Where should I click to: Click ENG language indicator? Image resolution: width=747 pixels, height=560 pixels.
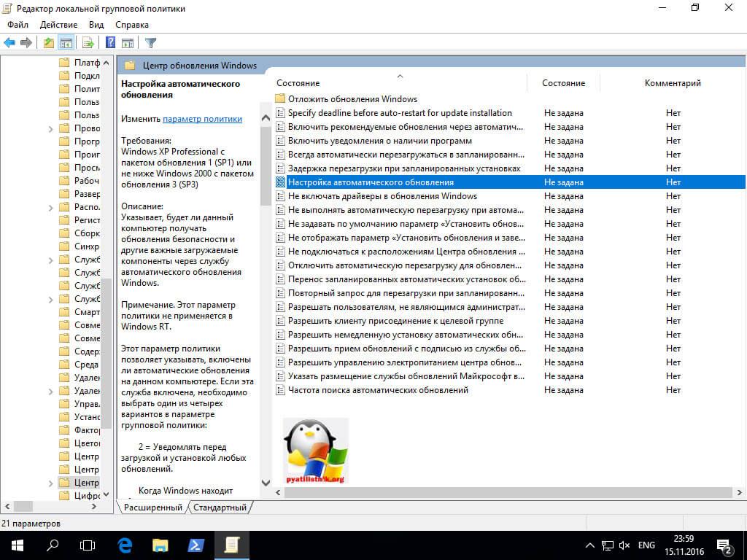coord(646,545)
